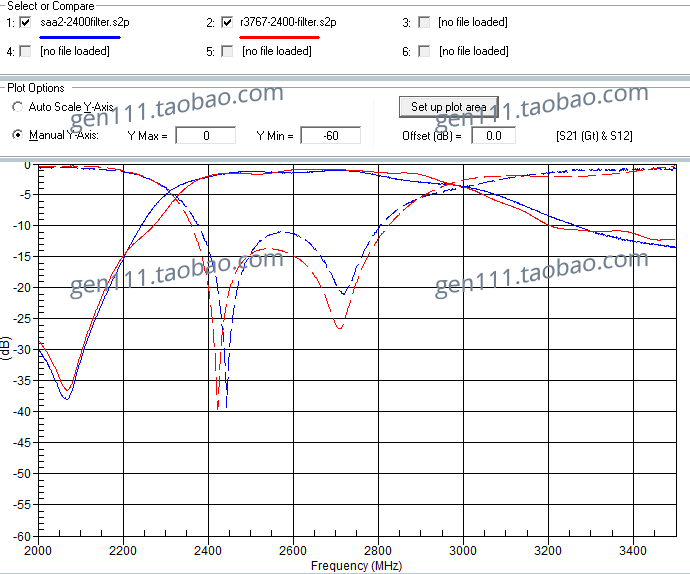Click the Select or Compare group title
Image resolution: width=690 pixels, height=574 pixels.
51,6
